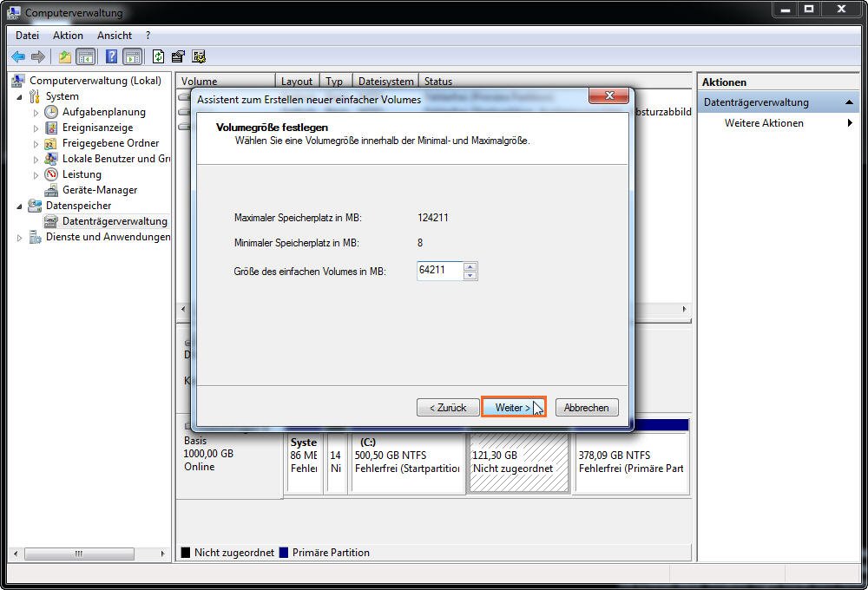868x590 pixels.
Task: Click the Volume column header
Action: [226, 82]
